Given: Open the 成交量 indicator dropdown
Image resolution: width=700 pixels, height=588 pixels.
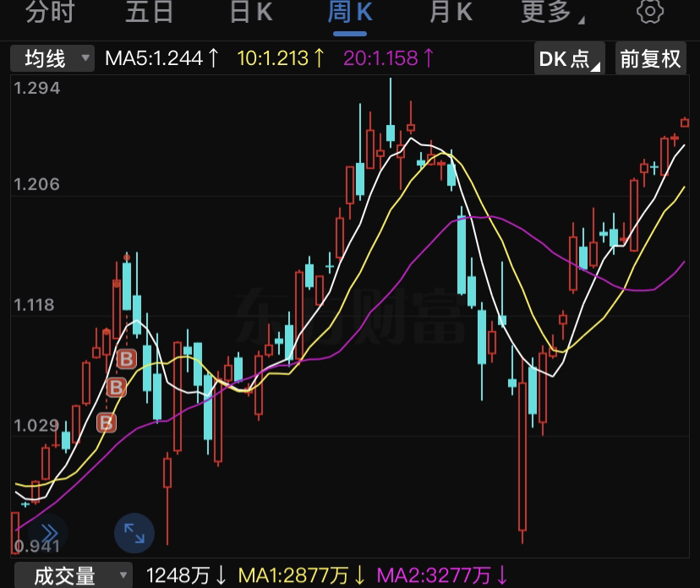Looking at the screenshot, I should point(74,575).
